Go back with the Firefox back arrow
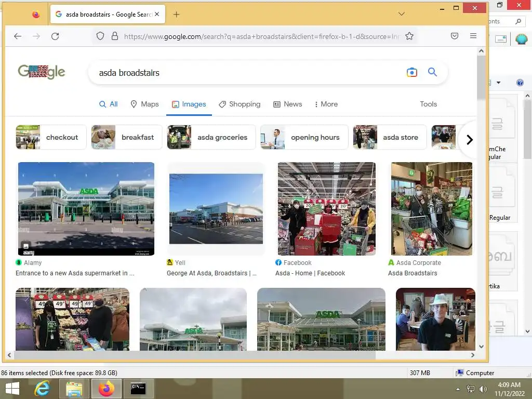This screenshot has height=399, width=532. 18,36
